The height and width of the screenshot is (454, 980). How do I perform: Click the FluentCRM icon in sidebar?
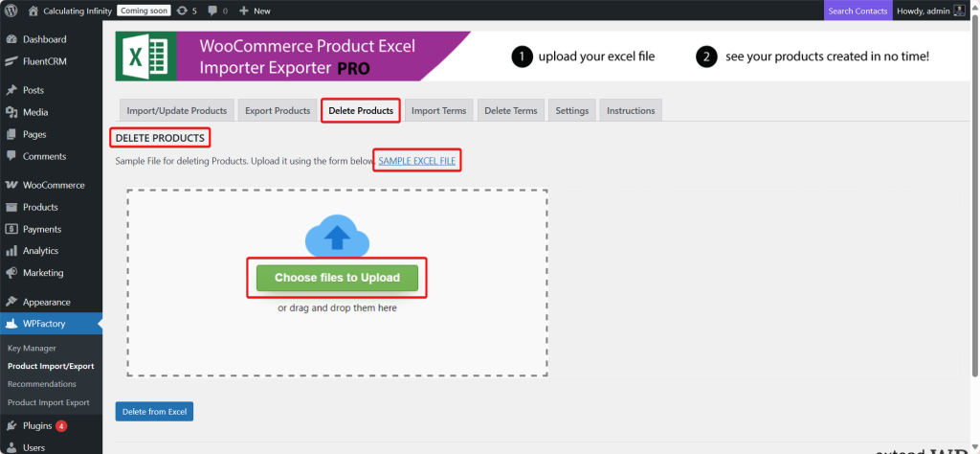point(11,61)
